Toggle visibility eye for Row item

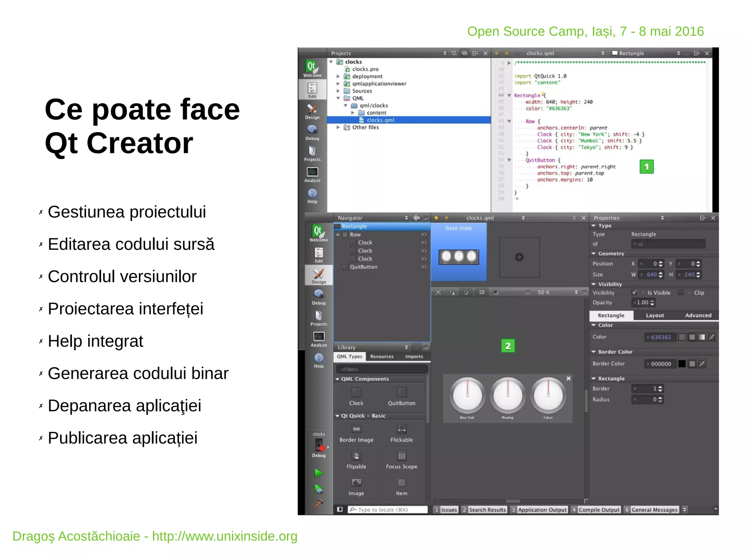[x=424, y=235]
